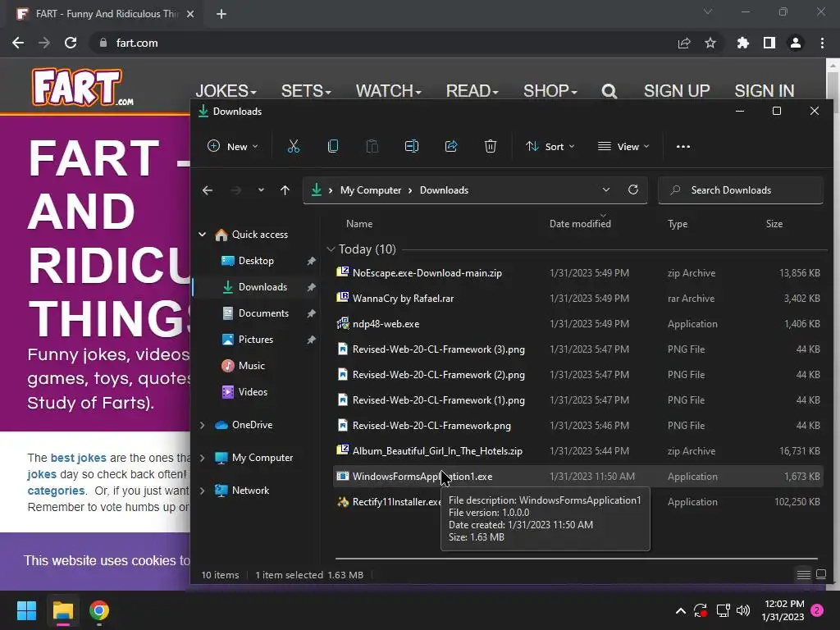Select the FART browser tab
840x630 pixels.
105,14
